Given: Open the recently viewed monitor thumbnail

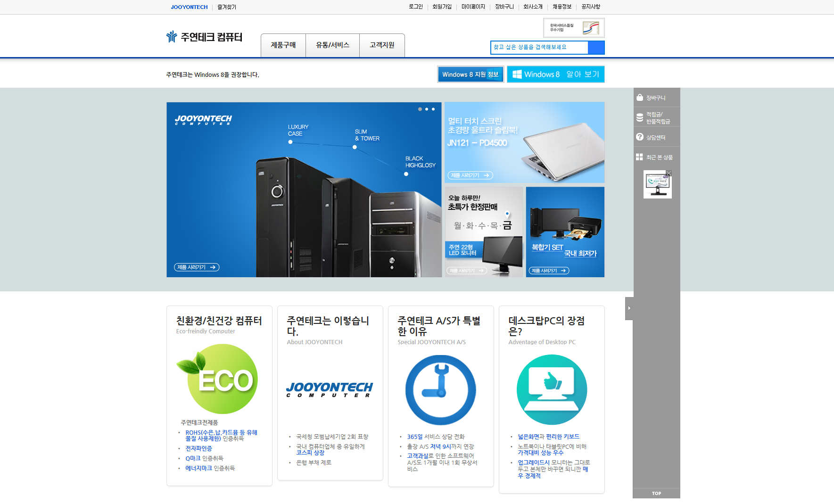Looking at the screenshot, I should (658, 184).
